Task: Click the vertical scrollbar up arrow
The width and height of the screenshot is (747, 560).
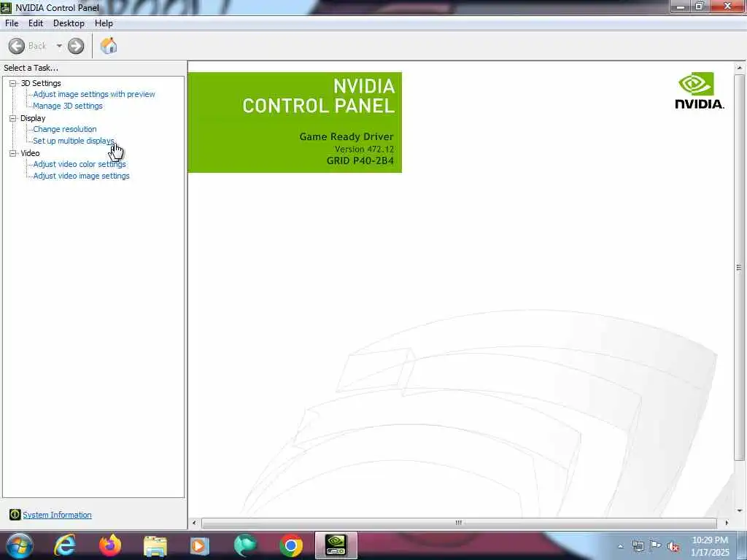Action: pyautogui.click(x=739, y=68)
